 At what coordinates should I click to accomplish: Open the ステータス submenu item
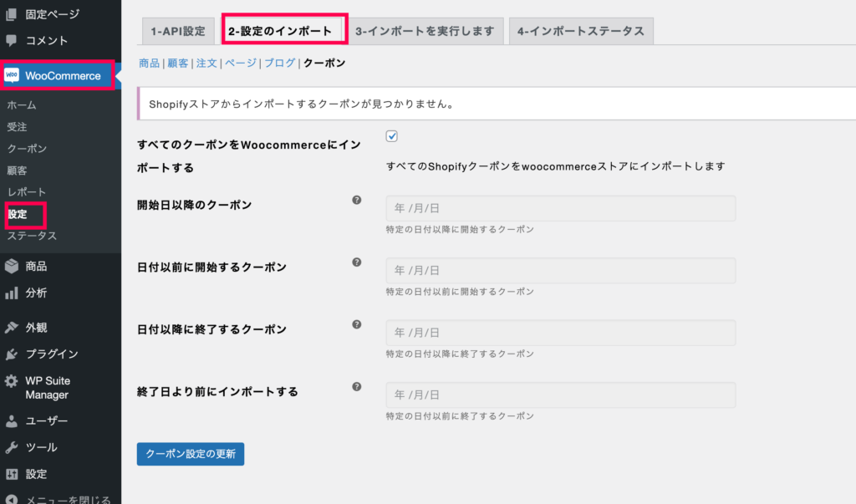coord(32,236)
